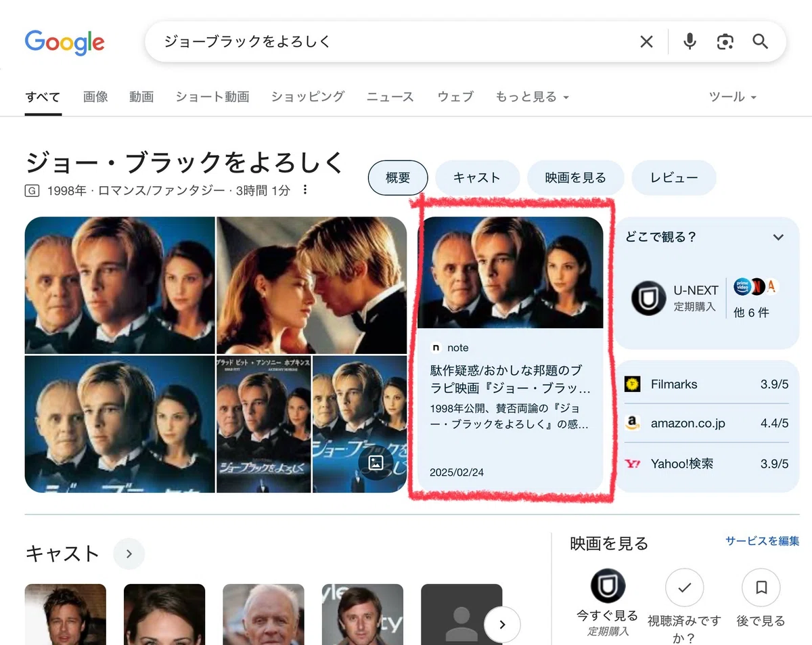812x645 pixels.
Task: Open top-left photo of three actors
Action: click(120, 285)
